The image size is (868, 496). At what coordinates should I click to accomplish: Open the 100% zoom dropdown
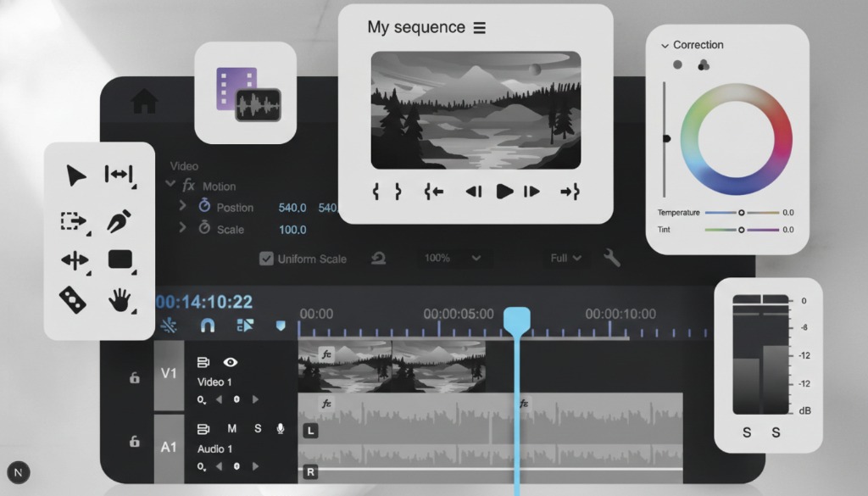point(453,258)
